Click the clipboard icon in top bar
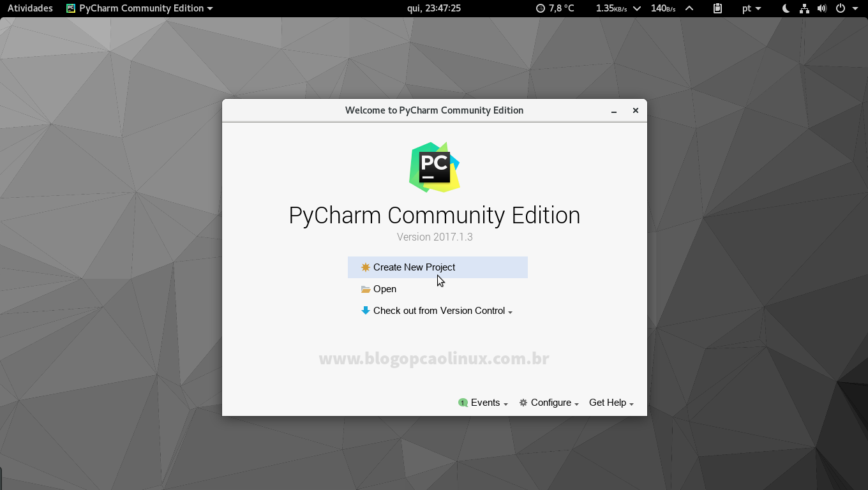Screen dimensions: 868x490 click(718, 8)
